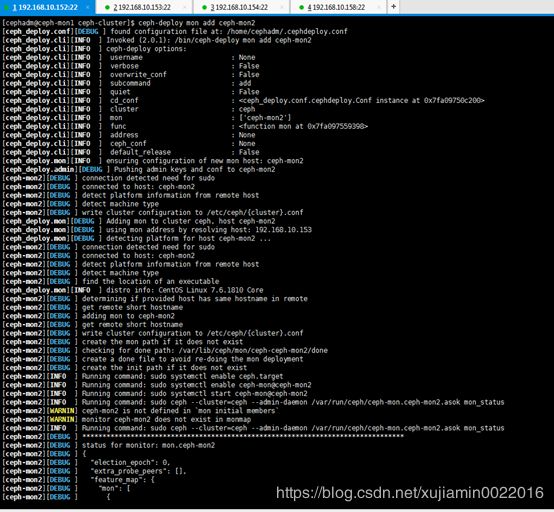Image resolution: width=554 pixels, height=512 pixels.
Task: Click 'sudo systemctl enable ceph-mon@ceph-mon2' line
Action: (x=157, y=385)
